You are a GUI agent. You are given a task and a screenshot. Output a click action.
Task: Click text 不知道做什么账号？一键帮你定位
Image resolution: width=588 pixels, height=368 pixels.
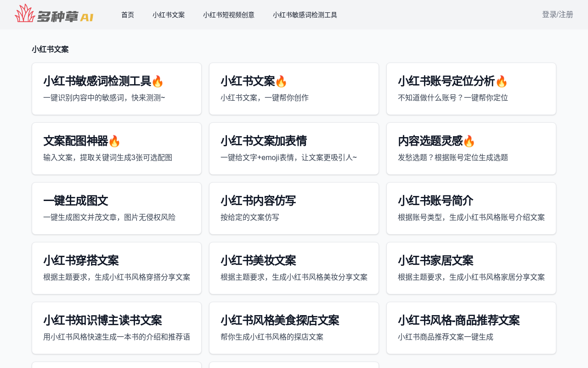(x=453, y=98)
